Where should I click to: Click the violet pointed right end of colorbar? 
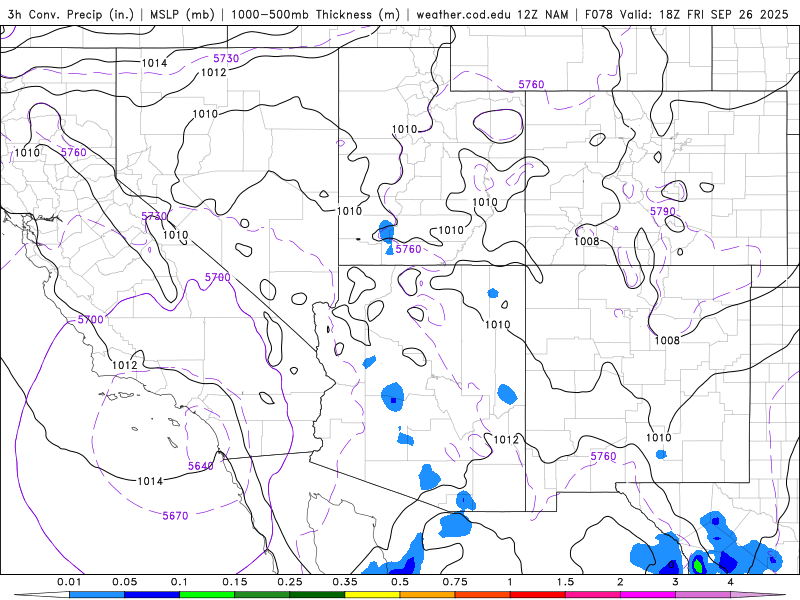[x=758, y=595]
